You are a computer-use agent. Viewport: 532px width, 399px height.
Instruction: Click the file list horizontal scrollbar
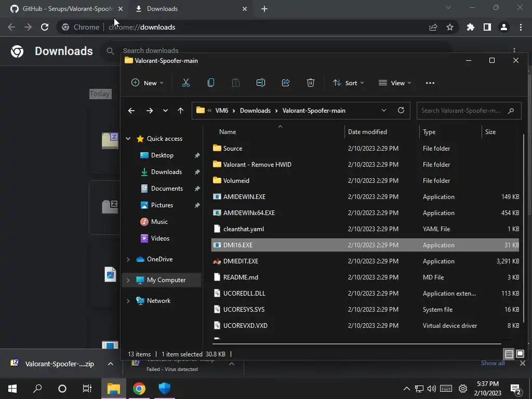356,344
